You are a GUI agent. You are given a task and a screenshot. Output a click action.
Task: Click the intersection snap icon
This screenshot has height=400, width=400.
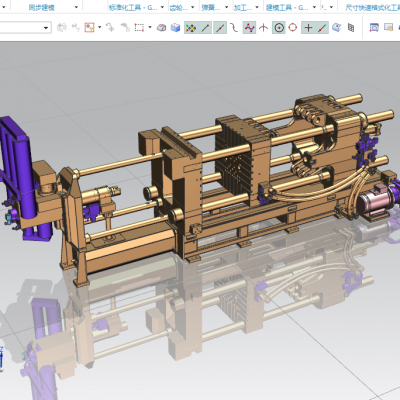tap(264, 28)
